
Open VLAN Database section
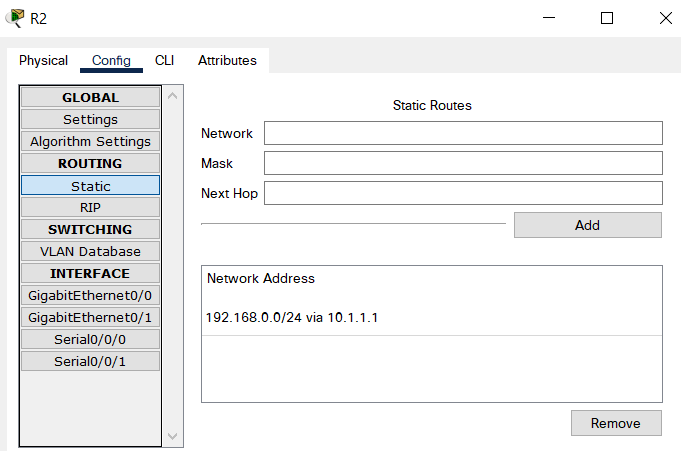pyautogui.click(x=90, y=251)
